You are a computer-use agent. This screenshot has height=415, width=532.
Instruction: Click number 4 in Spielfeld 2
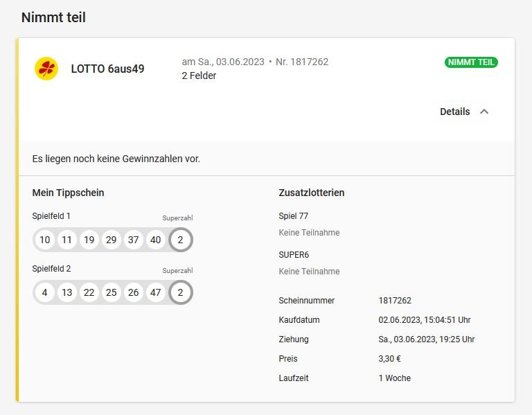(45, 292)
